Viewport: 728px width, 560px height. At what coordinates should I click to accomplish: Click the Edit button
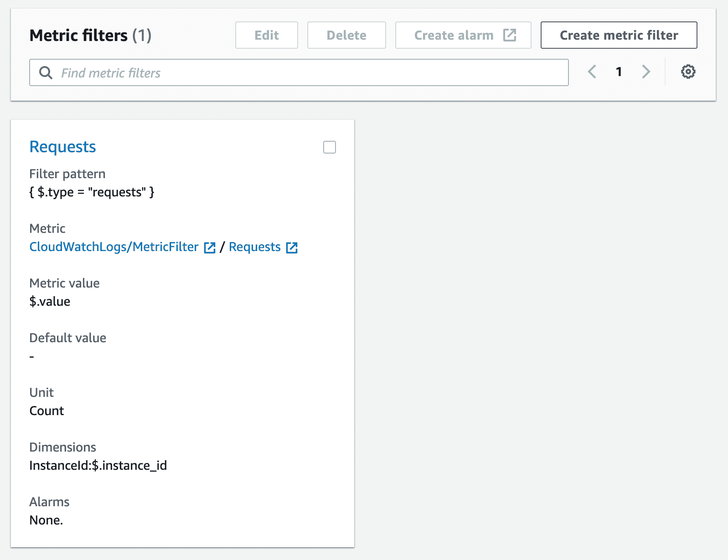[x=267, y=35]
